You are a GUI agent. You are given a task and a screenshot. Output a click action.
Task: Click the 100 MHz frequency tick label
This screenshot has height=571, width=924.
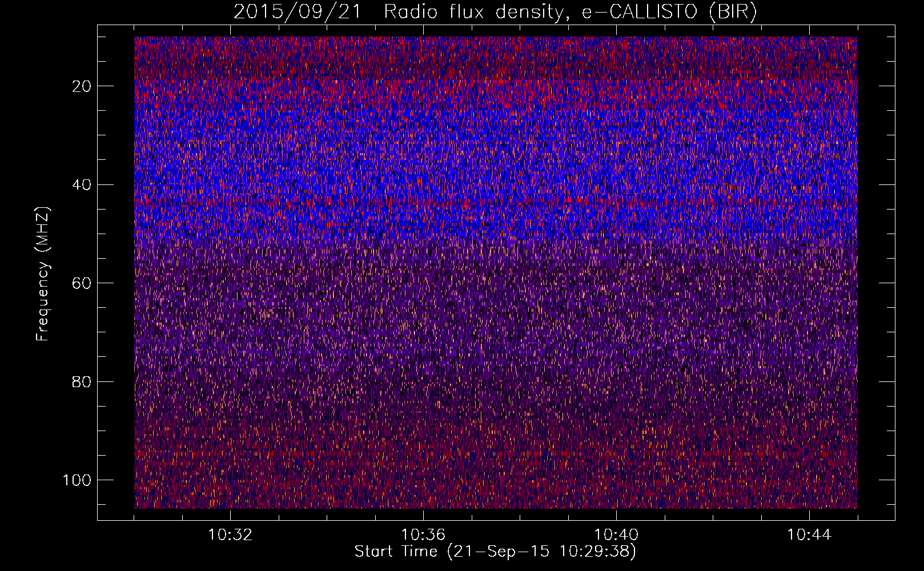(77, 480)
